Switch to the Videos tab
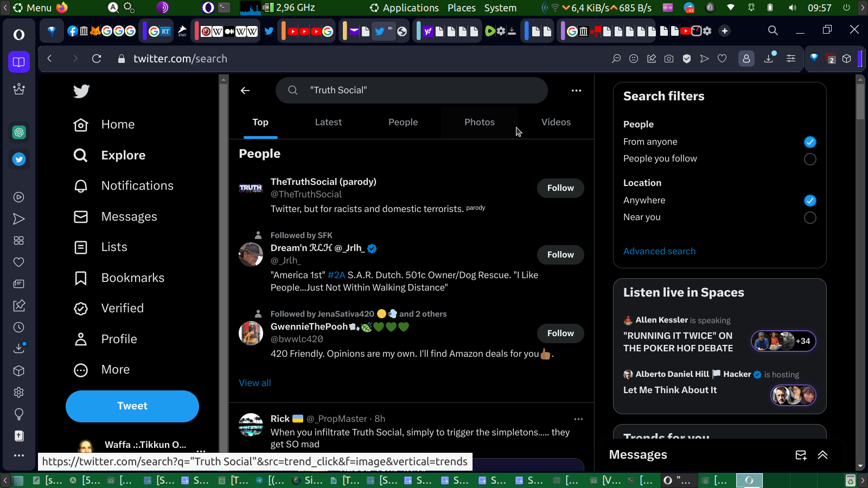Screen dimensions: 868x488 556,123
